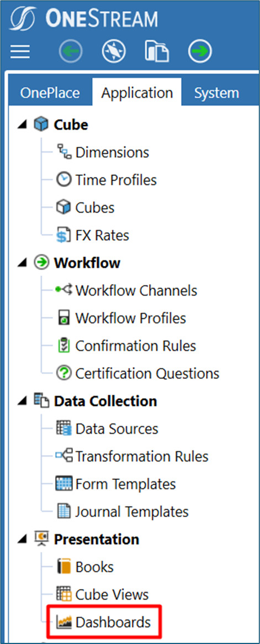Click the pages/documents toolbar icon
Viewport: 260px width, 644px height.
point(157,52)
